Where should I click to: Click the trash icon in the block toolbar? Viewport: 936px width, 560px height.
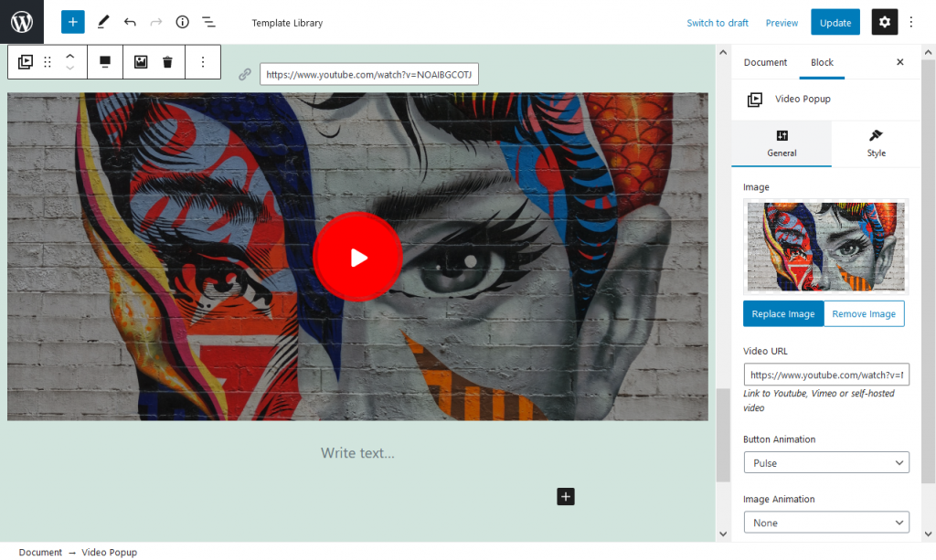(168, 61)
